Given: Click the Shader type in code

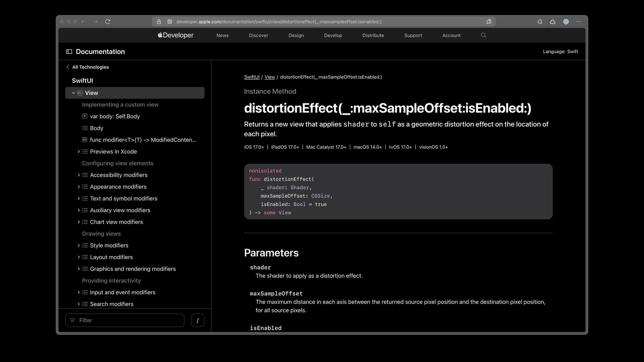Looking at the screenshot, I should [300, 188].
